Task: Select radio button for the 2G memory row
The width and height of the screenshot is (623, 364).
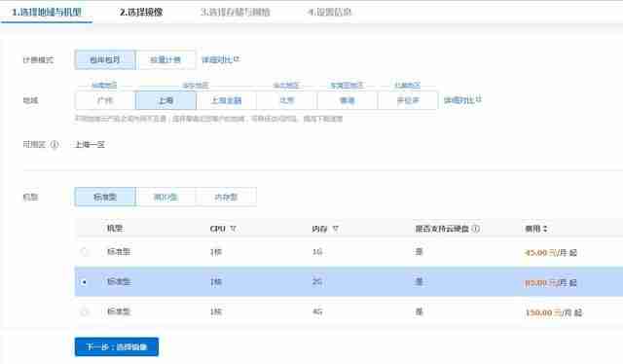Action: (x=84, y=281)
